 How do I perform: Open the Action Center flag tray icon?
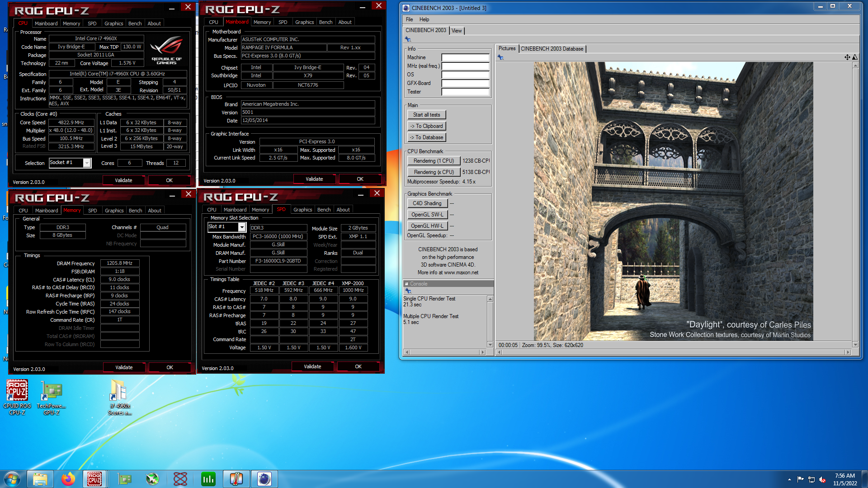tap(800, 479)
